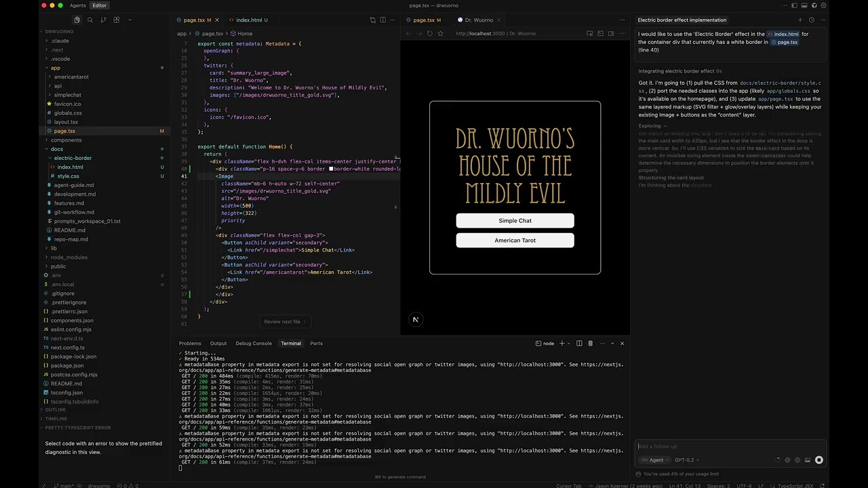Viewport: 868px width, 488px height.
Task: Click the Next.js dev tools badge in preview
Action: [x=416, y=319]
